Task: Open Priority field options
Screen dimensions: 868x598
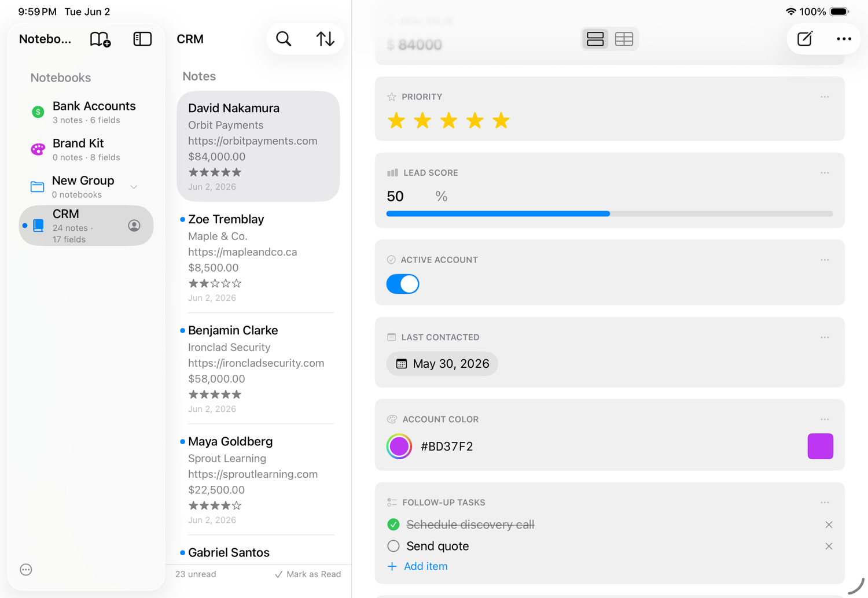Action: pos(825,97)
